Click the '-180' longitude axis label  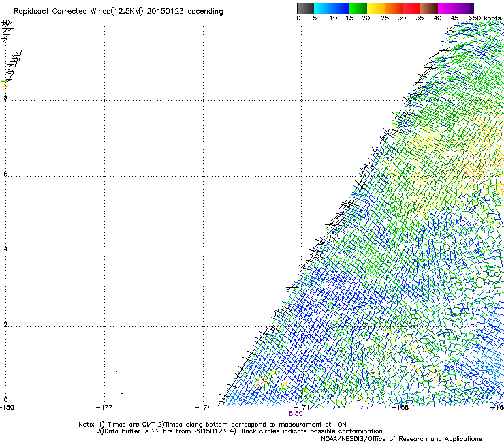(7, 408)
